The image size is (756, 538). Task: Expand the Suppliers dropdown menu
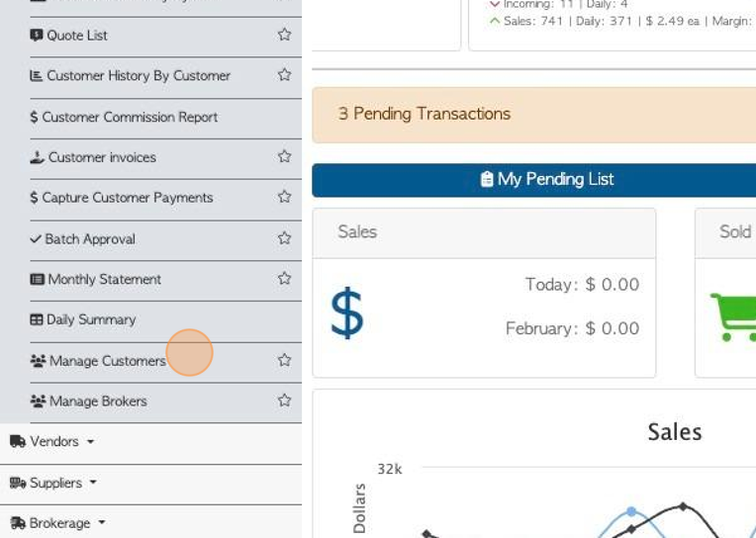coord(53,483)
